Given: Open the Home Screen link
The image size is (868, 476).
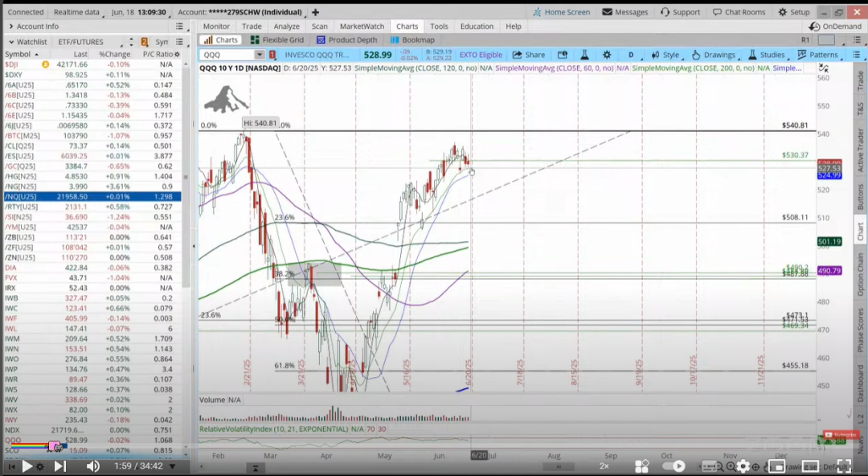Looking at the screenshot, I should click(561, 11).
